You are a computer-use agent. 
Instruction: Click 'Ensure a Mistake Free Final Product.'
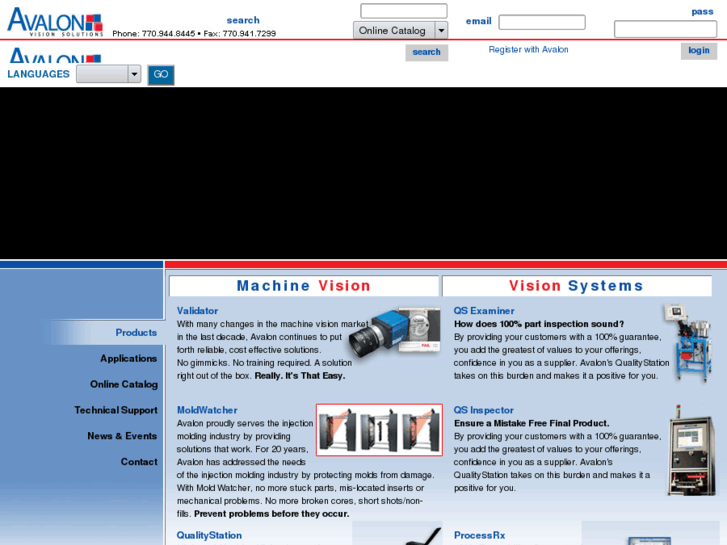point(531,423)
